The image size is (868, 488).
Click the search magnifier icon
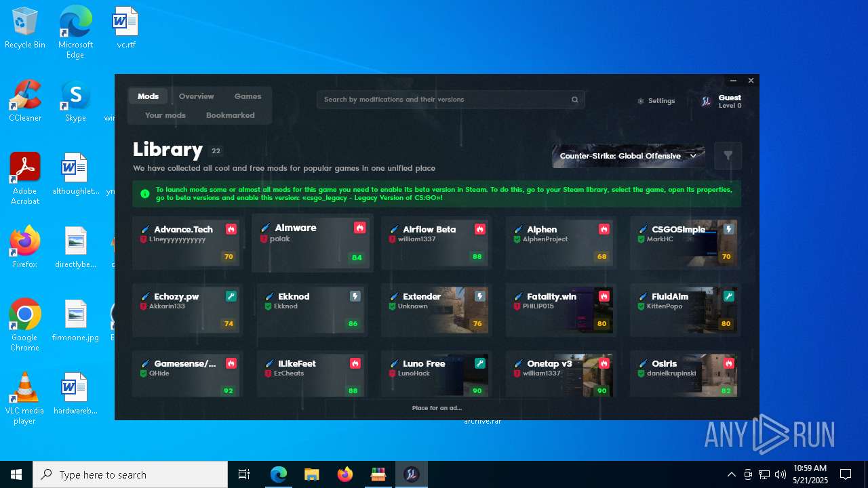pos(574,100)
